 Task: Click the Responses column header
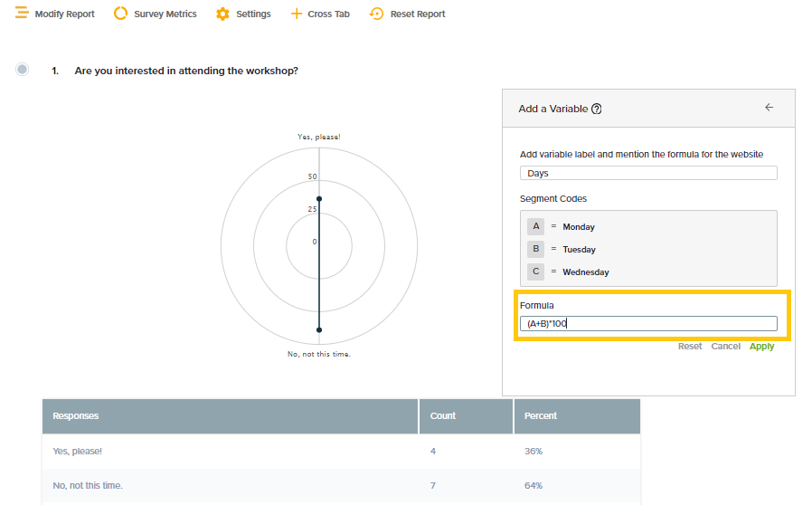click(x=76, y=416)
